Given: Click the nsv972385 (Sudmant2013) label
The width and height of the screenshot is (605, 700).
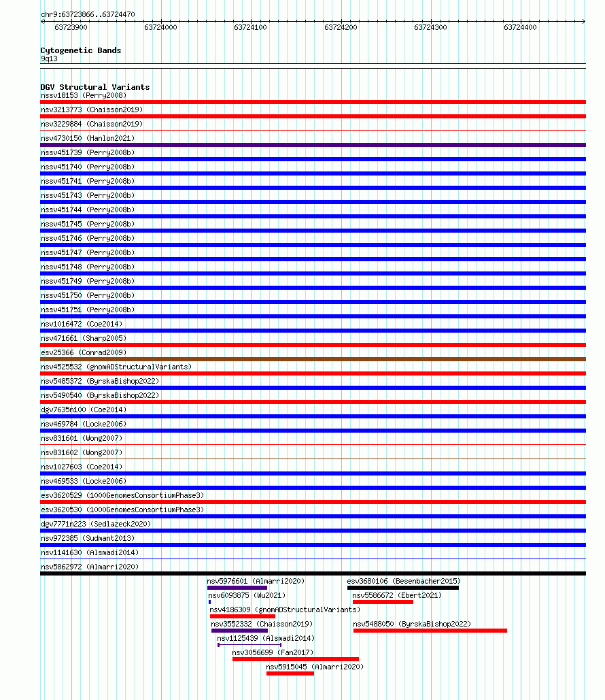Looking at the screenshot, I should point(88,538).
